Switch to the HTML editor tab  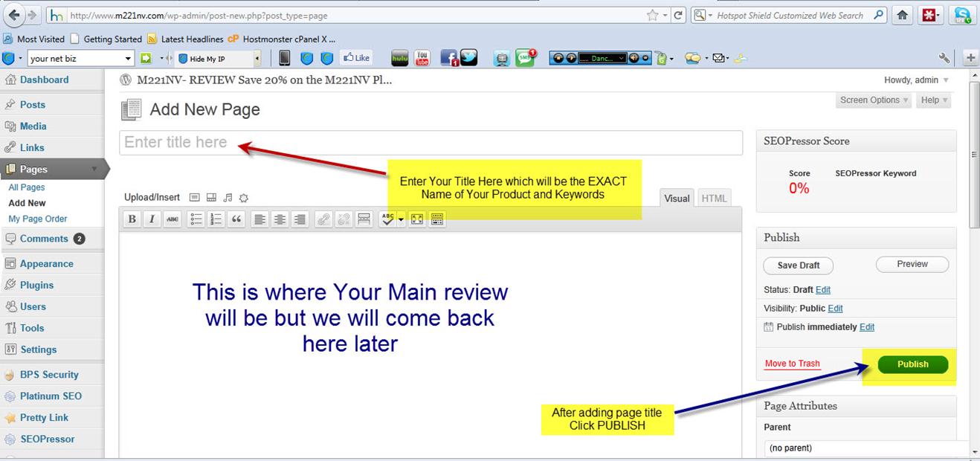(714, 199)
